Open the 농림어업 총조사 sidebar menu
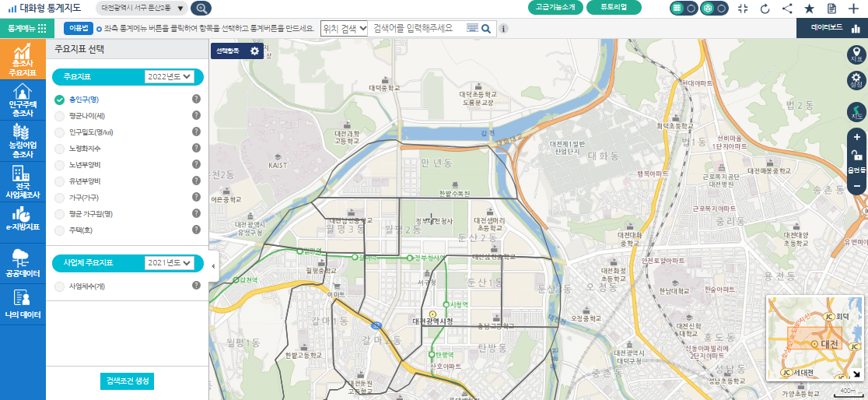 point(23,141)
